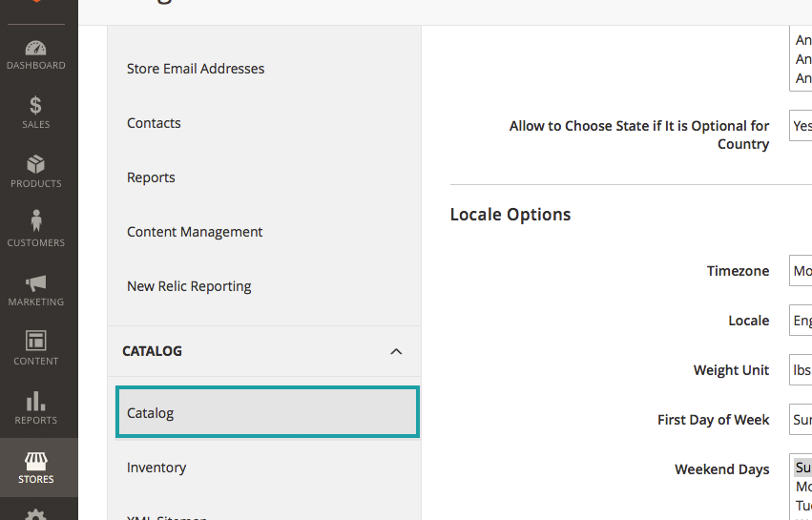Select the Contacts configuration tab

coord(154,123)
